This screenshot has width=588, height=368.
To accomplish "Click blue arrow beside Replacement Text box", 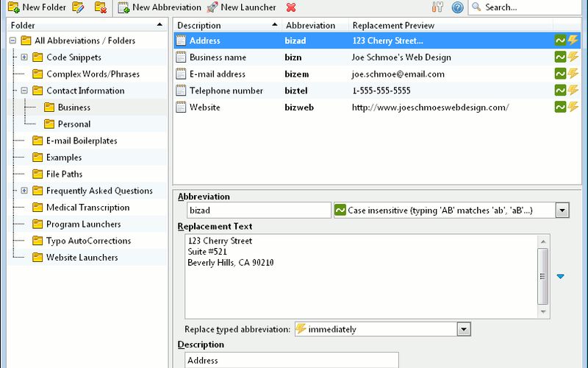I will click(560, 277).
